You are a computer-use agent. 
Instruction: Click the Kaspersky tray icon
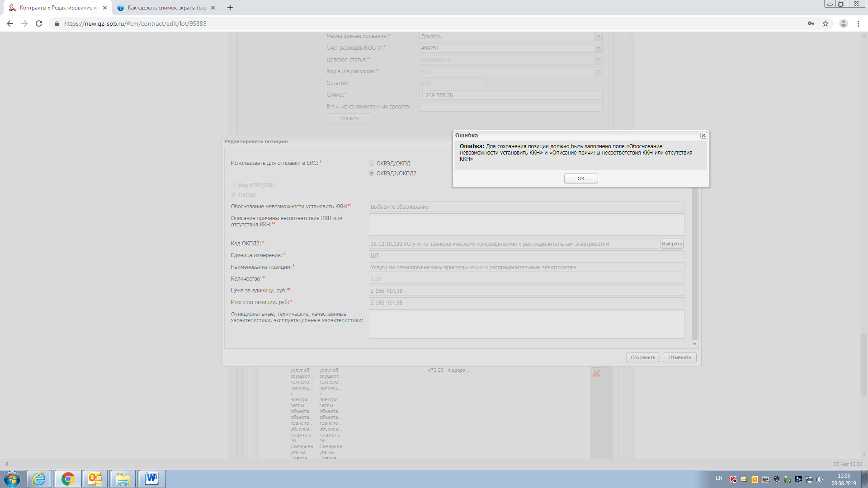[733, 479]
